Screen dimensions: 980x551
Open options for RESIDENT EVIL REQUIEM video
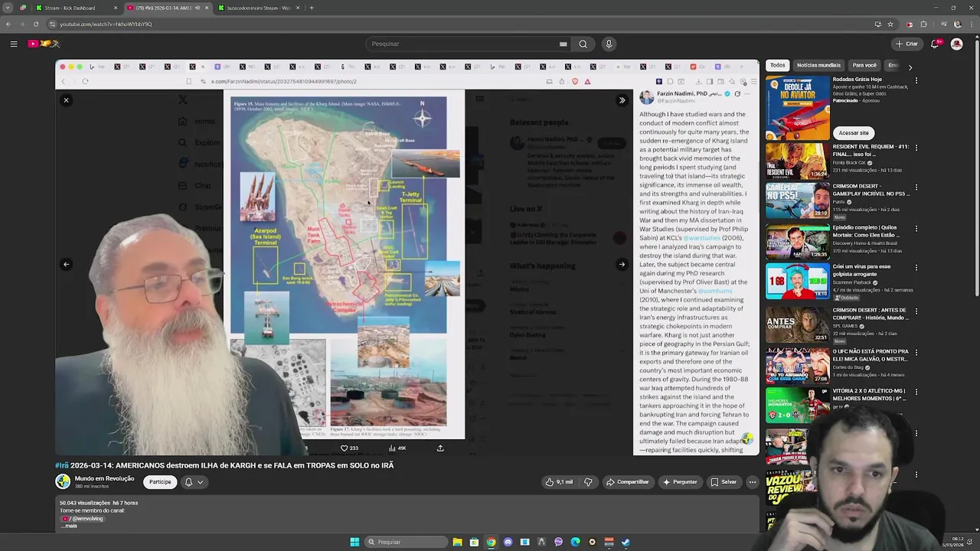[x=916, y=147]
